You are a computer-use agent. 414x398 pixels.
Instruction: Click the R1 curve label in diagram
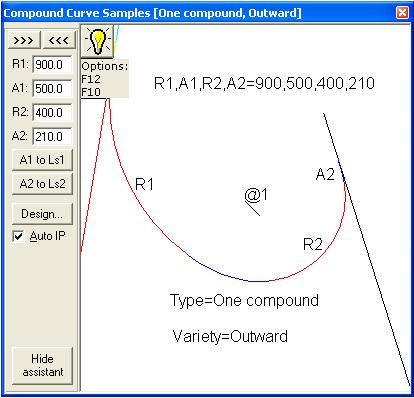click(x=144, y=184)
